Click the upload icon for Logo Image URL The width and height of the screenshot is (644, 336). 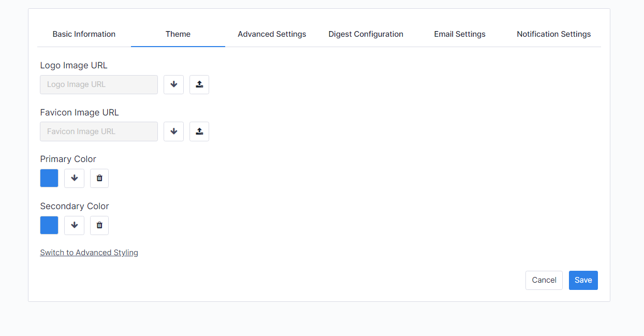pos(199,84)
